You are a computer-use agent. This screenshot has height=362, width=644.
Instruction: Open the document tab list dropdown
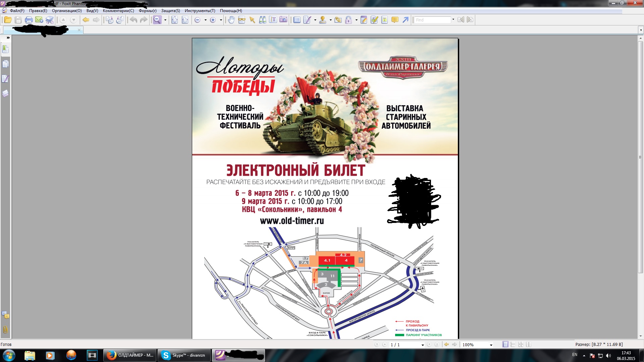pyautogui.click(x=641, y=30)
